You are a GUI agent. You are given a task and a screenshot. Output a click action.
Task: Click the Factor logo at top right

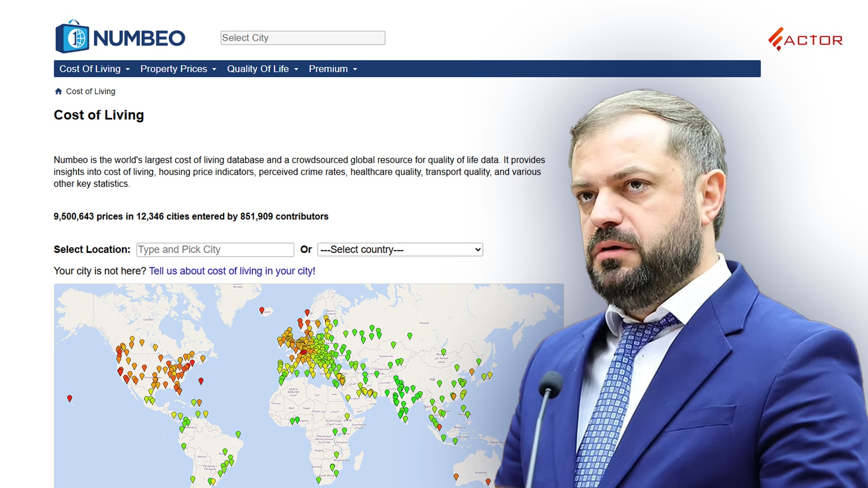(x=805, y=40)
